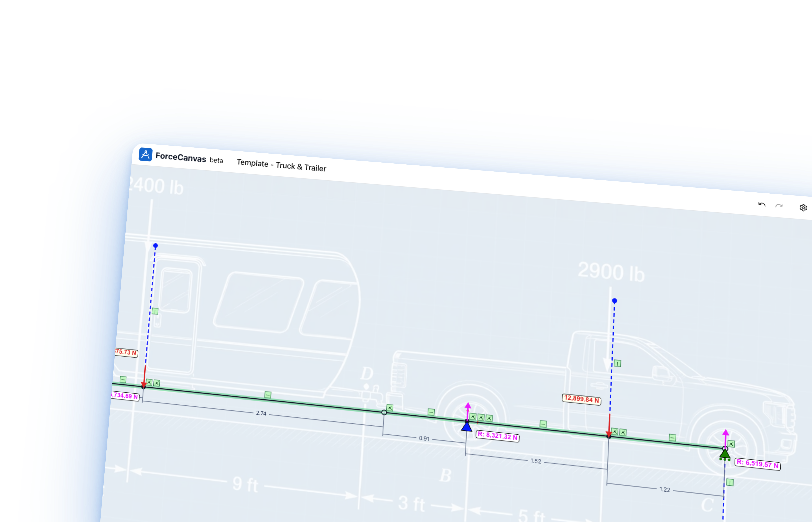812x522 pixels.
Task: Click vertical constraint icon on trailer dashed line
Action: [155, 311]
